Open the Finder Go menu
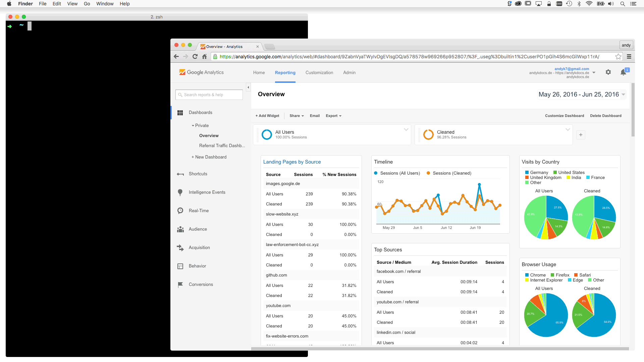Image resolution: width=644 pixels, height=362 pixels. click(87, 4)
